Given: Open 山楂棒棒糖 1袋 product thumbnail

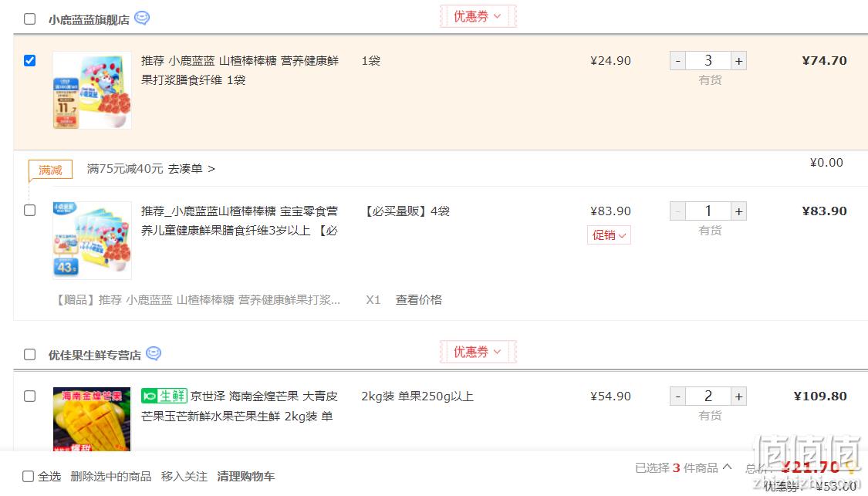Looking at the screenshot, I should coord(92,90).
